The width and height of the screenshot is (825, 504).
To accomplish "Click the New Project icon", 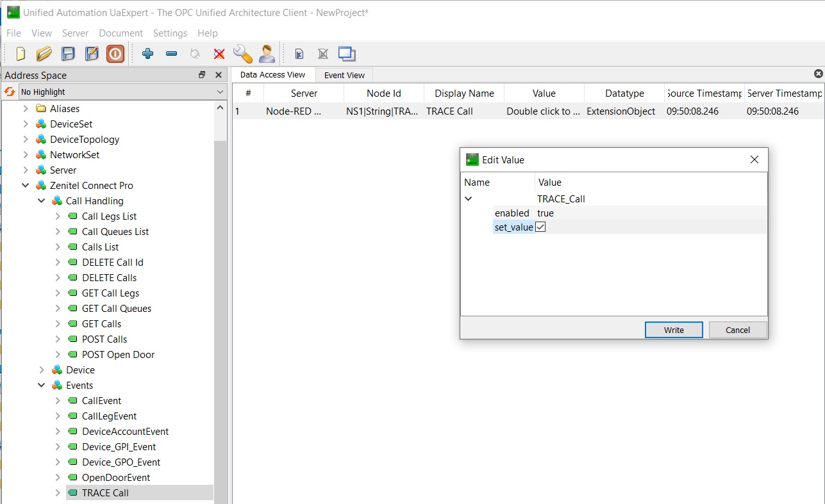I will pyautogui.click(x=21, y=54).
